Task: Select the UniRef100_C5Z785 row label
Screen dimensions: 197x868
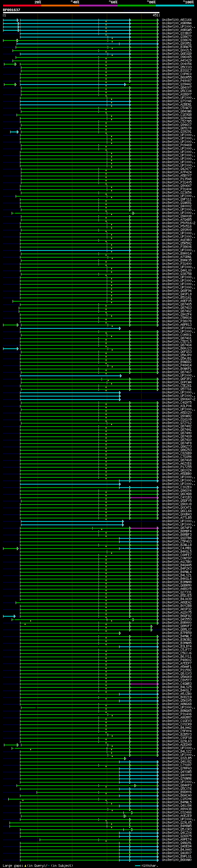Action: [177, 121]
